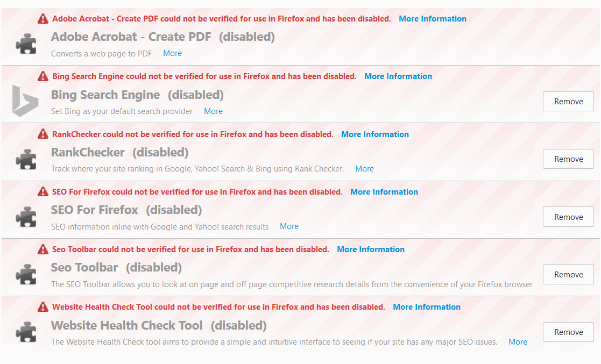Open More Information for Seo Toolbar warning

pos(371,249)
